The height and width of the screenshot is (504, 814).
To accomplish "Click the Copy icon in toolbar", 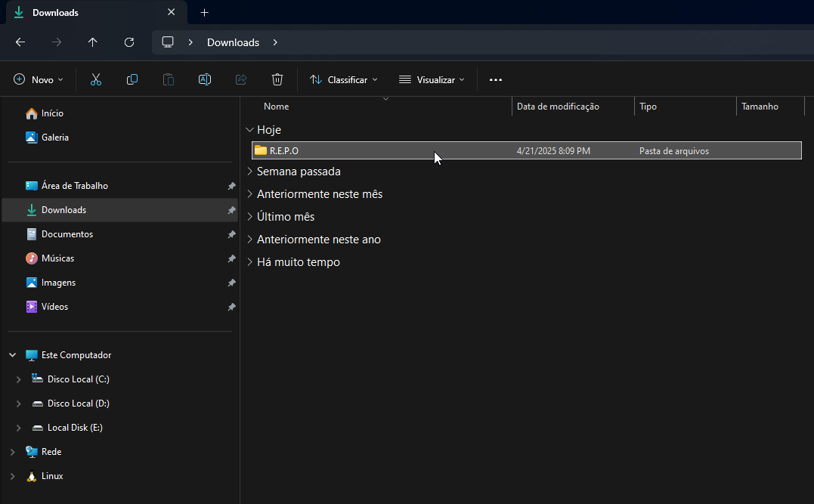I will point(132,79).
